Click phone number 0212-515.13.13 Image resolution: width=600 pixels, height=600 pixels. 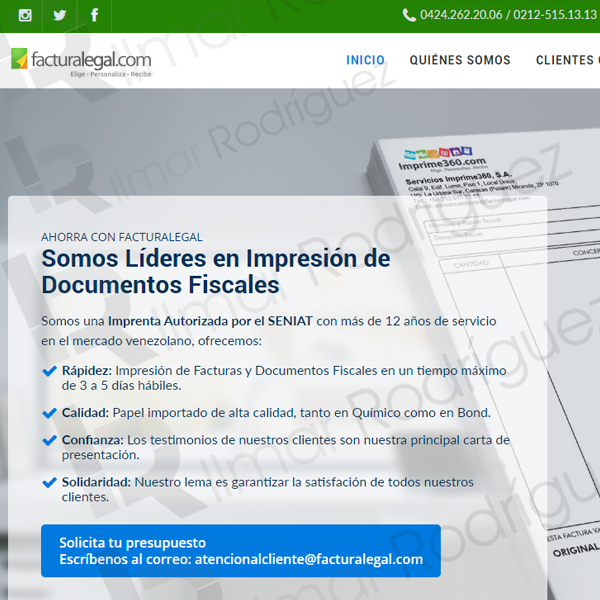[554, 15]
